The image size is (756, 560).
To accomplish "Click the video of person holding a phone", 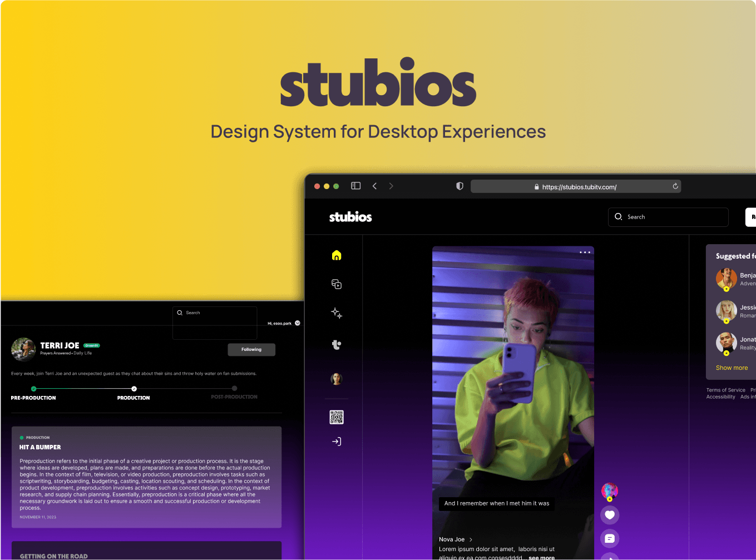I will tap(513, 403).
